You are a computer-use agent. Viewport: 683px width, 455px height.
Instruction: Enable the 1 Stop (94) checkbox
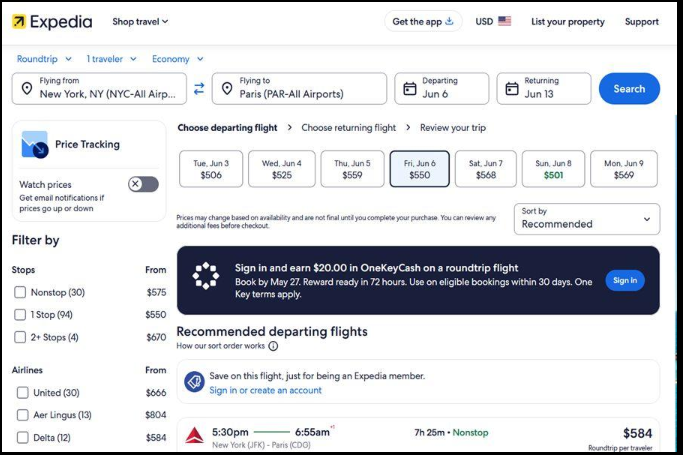pyautogui.click(x=20, y=314)
